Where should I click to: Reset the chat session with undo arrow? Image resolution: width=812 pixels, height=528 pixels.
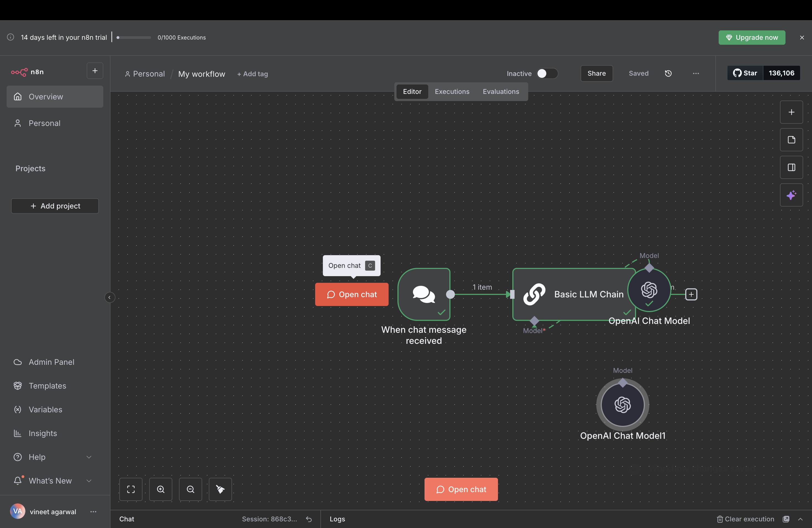tap(309, 519)
